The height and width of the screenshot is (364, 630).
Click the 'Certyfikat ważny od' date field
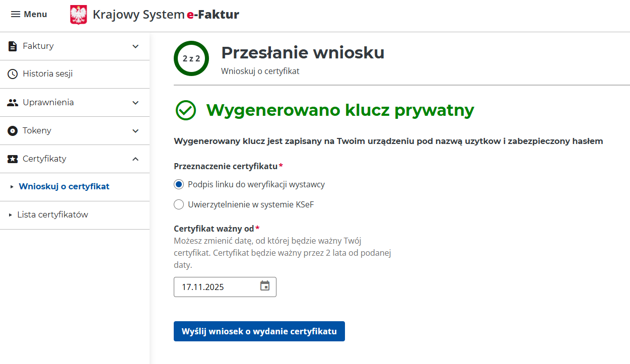pyautogui.click(x=217, y=287)
